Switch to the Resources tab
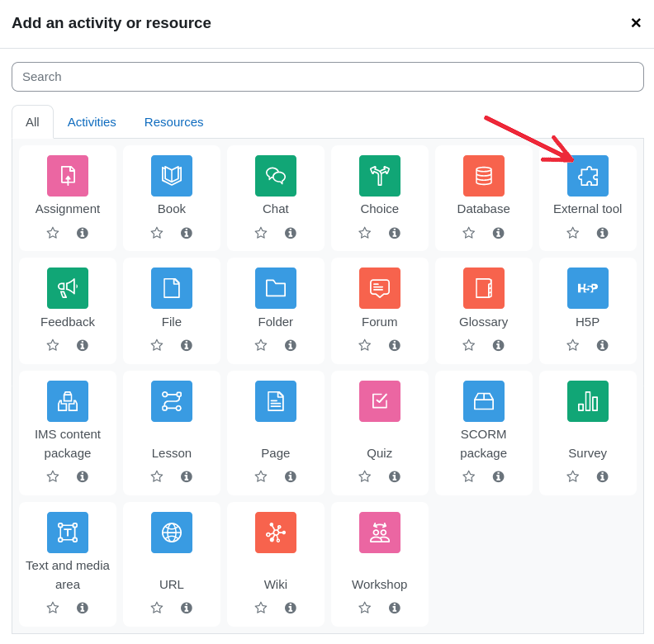The height and width of the screenshot is (644, 654). pyautogui.click(x=173, y=122)
